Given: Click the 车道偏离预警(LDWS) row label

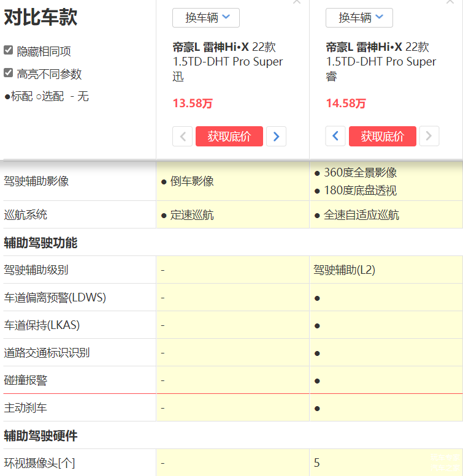Looking at the screenshot, I should pos(55,298).
